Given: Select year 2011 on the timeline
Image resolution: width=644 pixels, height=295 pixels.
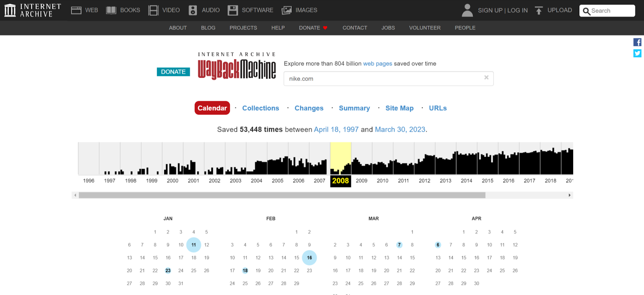Looking at the screenshot, I should [x=403, y=181].
